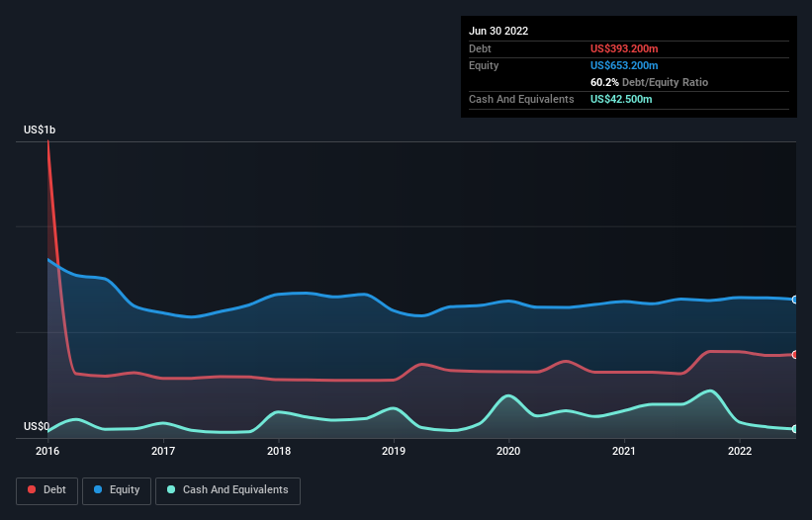Click the 60.2% Debt/Equity Ratio text
This screenshot has height=520, width=812.
tap(649, 82)
